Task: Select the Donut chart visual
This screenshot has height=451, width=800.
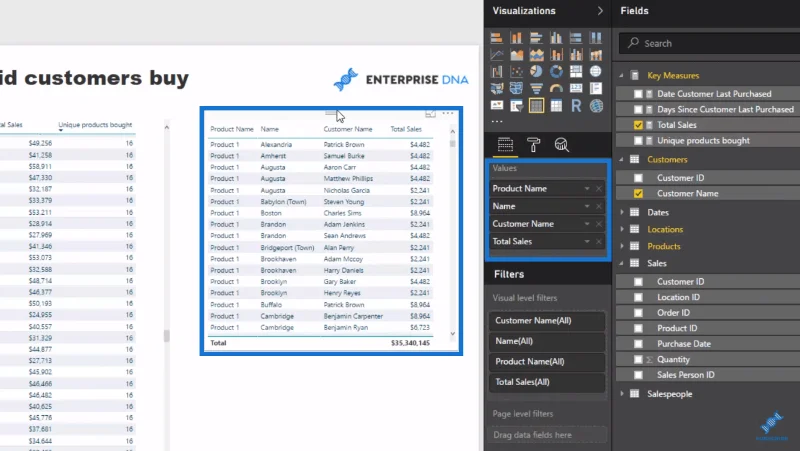Action: (x=556, y=71)
